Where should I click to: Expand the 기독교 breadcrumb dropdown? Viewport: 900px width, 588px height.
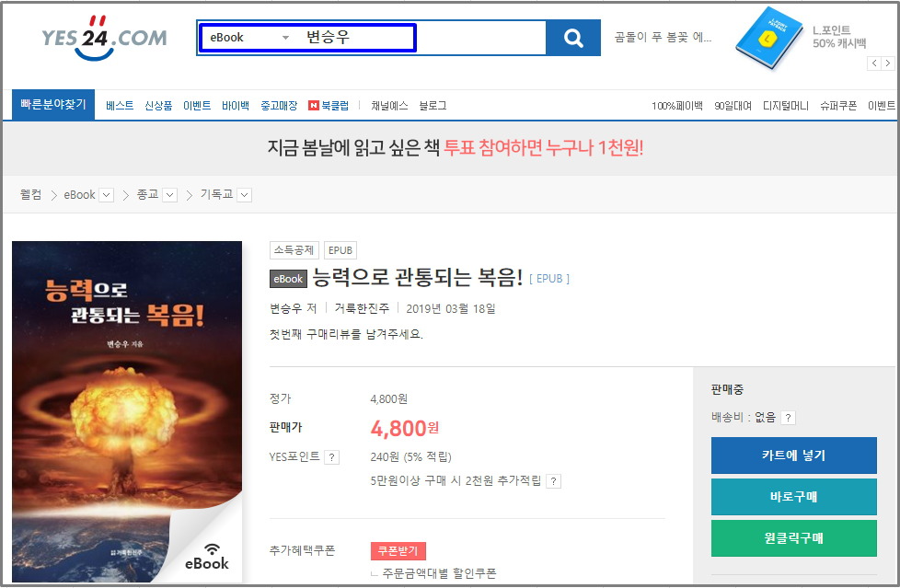pos(245,195)
